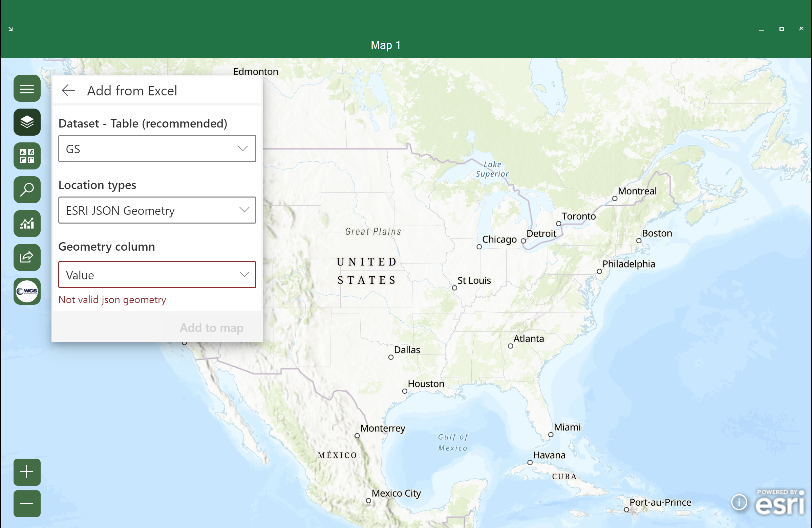Open the esri attribution info icon
The image size is (812, 528).
(739, 502)
